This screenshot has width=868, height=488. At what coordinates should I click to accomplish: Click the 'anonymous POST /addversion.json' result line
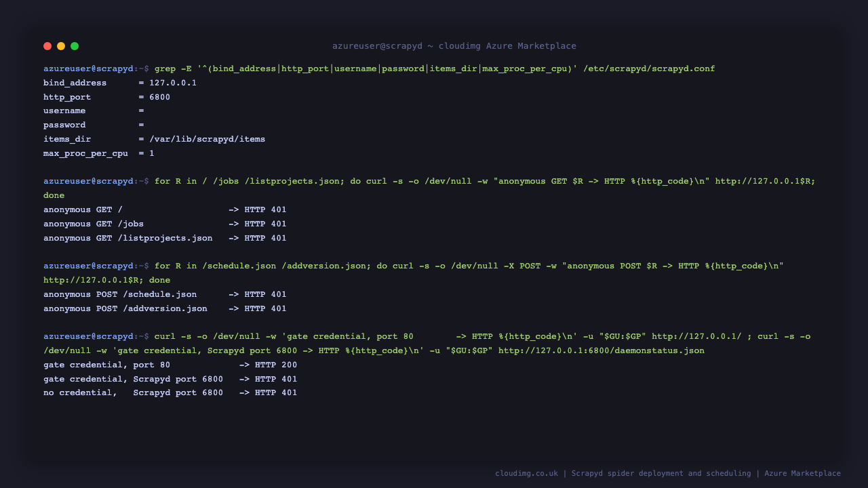(165, 308)
